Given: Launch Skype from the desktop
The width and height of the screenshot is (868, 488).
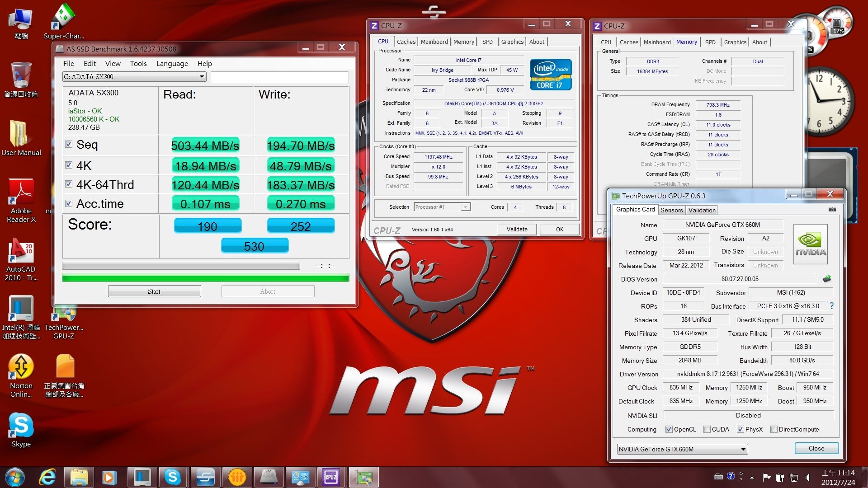Looking at the screenshot, I should click(x=21, y=430).
